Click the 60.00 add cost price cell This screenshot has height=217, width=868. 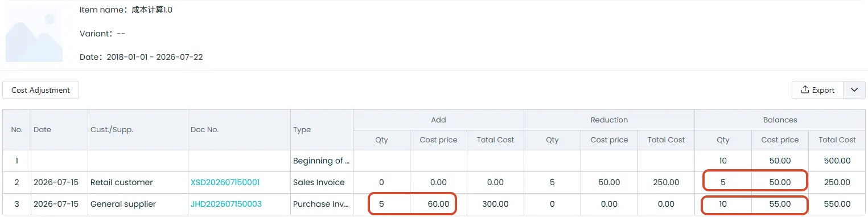[x=438, y=204]
